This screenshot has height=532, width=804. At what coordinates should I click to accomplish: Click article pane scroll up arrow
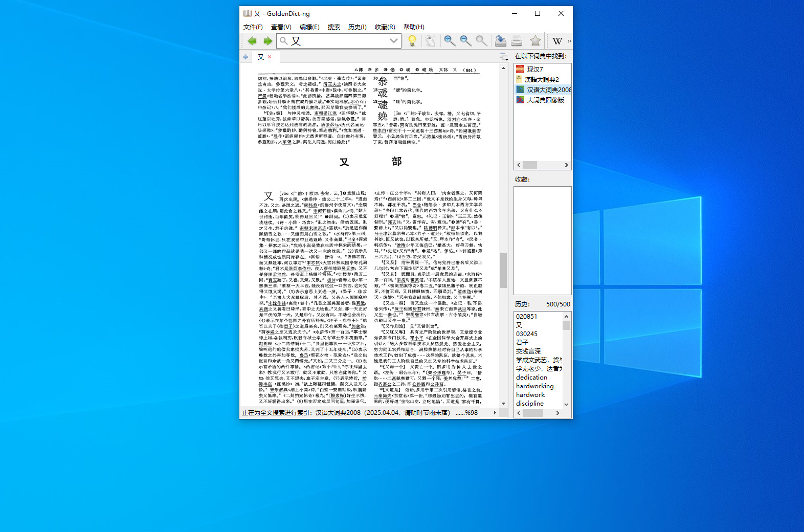pos(503,68)
